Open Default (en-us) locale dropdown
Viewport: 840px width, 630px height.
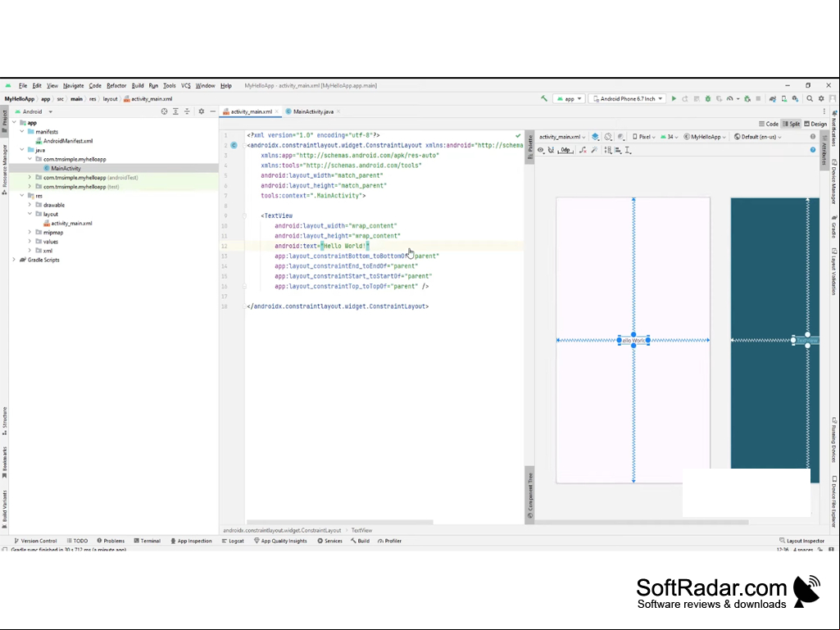(x=757, y=137)
